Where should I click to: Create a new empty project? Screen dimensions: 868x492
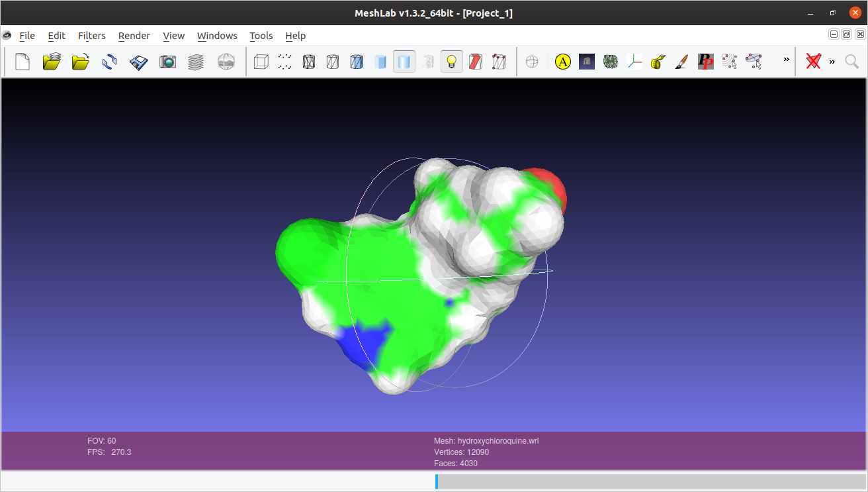click(22, 62)
